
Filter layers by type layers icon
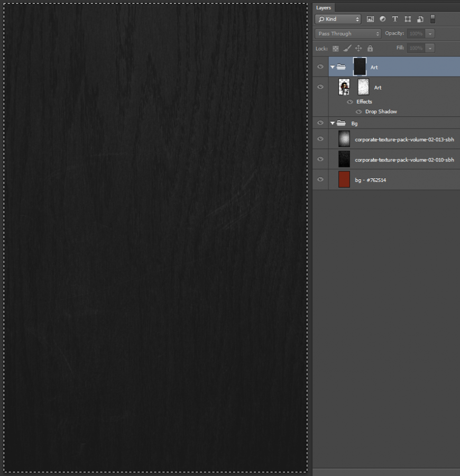[395, 19]
